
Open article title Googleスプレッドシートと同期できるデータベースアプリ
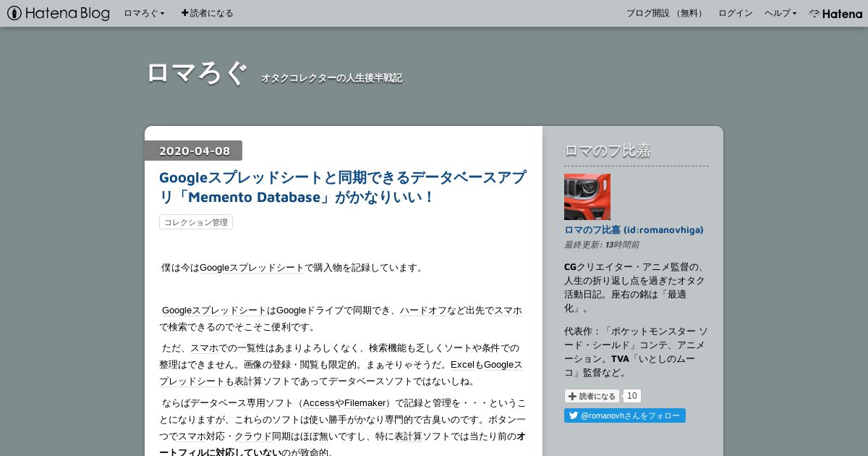[343, 187]
